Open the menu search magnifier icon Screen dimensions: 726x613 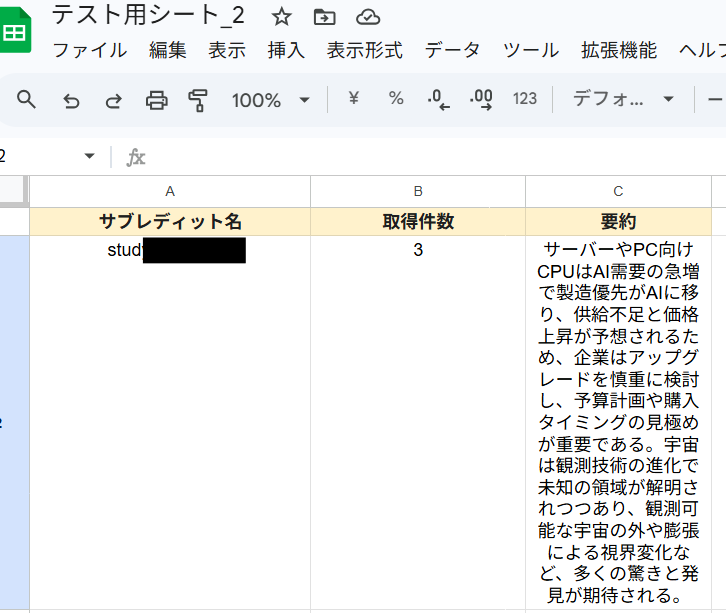pos(26,99)
